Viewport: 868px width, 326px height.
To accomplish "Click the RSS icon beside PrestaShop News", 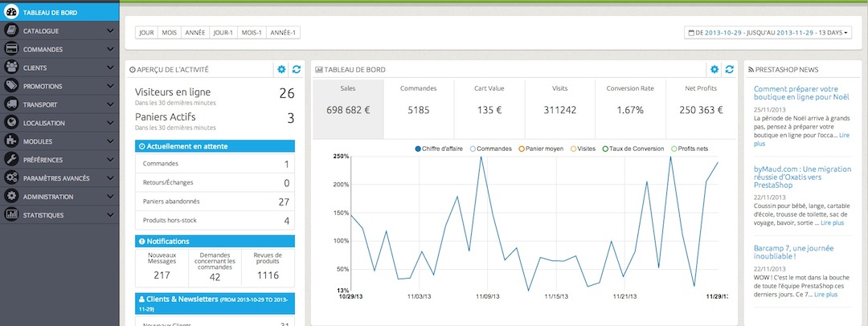I will [x=751, y=70].
